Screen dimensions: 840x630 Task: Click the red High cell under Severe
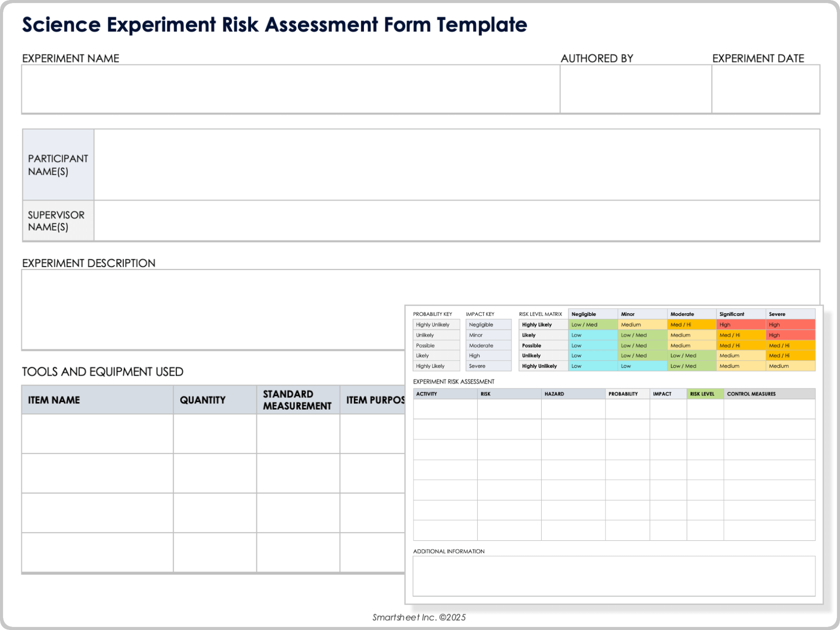point(790,325)
